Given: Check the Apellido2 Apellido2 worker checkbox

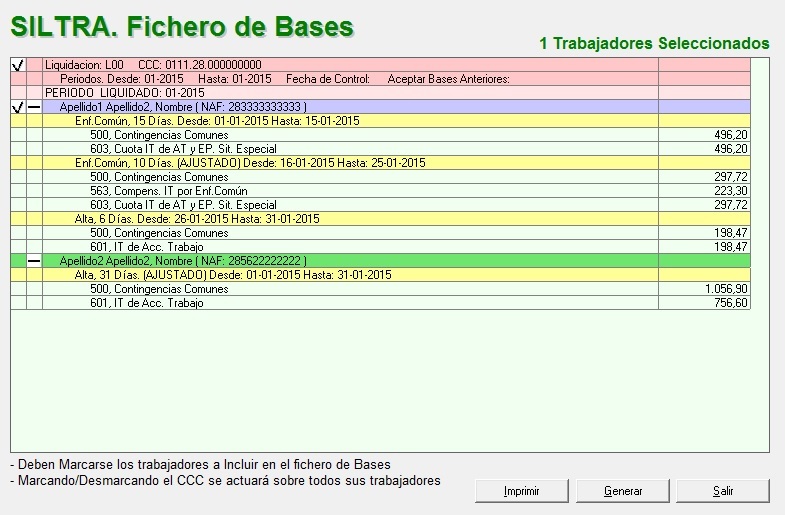Looking at the screenshot, I should coord(19,261).
